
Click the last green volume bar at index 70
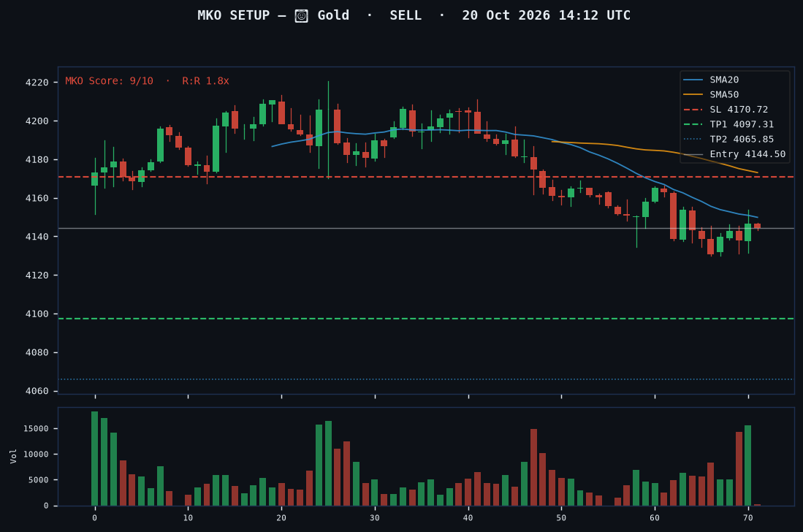coord(748,465)
